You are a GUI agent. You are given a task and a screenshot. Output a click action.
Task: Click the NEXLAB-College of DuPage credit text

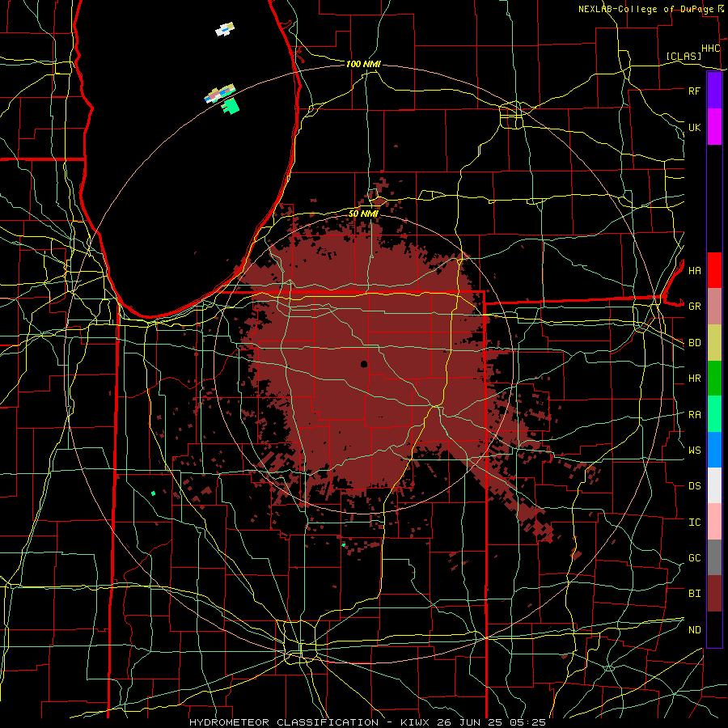coord(647,9)
